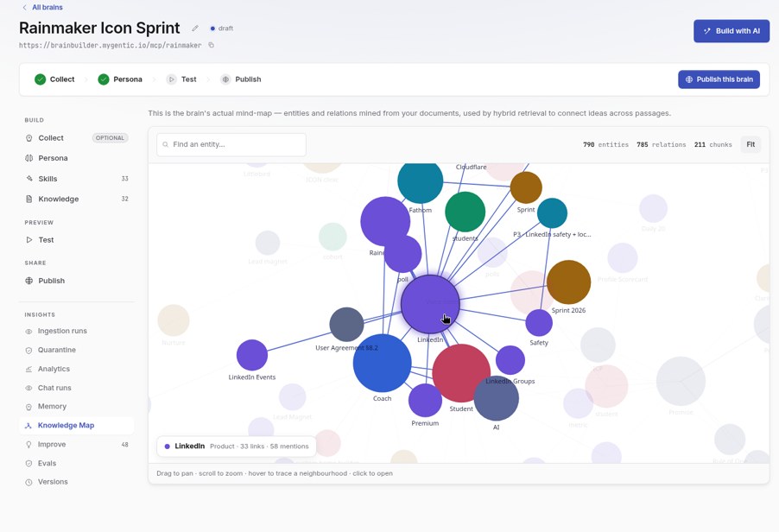
Task: Open the Test step in the progress bar
Action: [181, 79]
